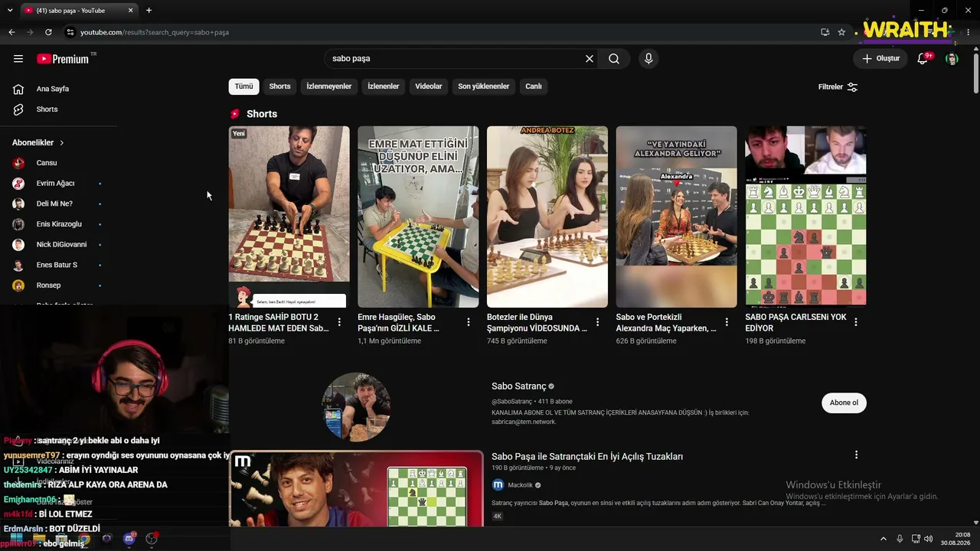Go to the YouTube Premium home logo
The width and height of the screenshot is (980, 551).
click(x=63, y=59)
